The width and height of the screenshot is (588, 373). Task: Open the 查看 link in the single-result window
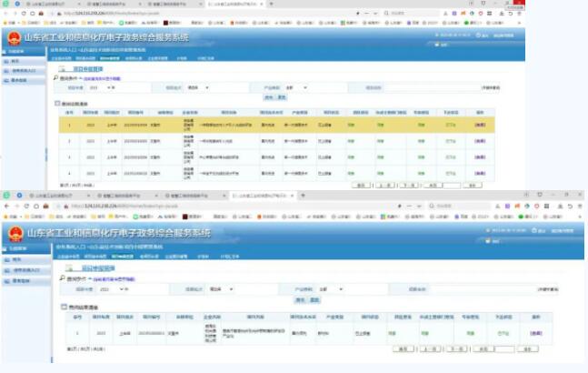(536, 333)
